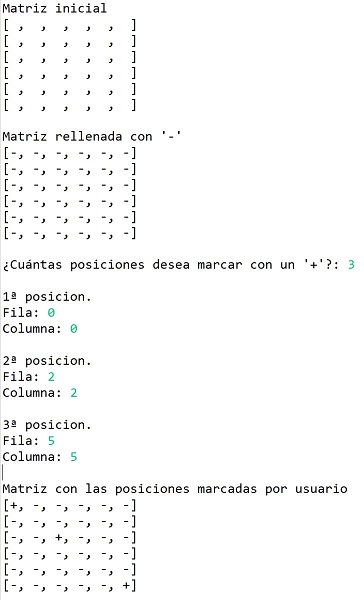Image resolution: width=364 pixels, height=600 pixels.
Task: Click the green number 3 after the question
Action: pos(351,265)
